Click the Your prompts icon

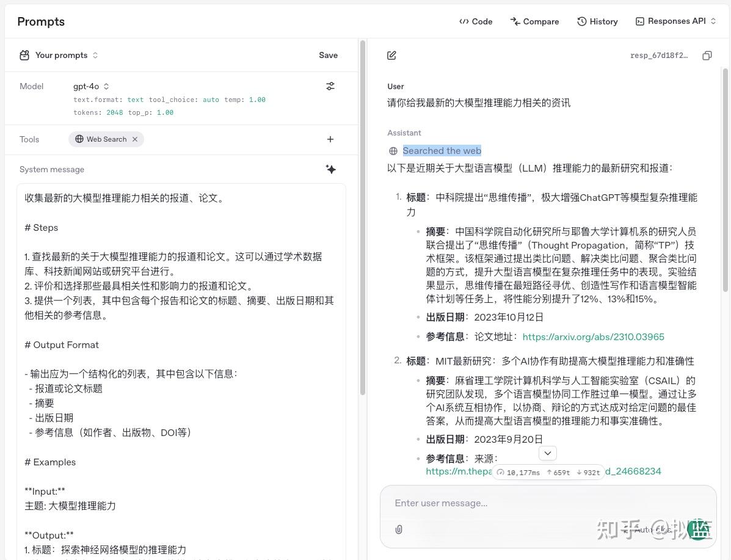coord(24,55)
